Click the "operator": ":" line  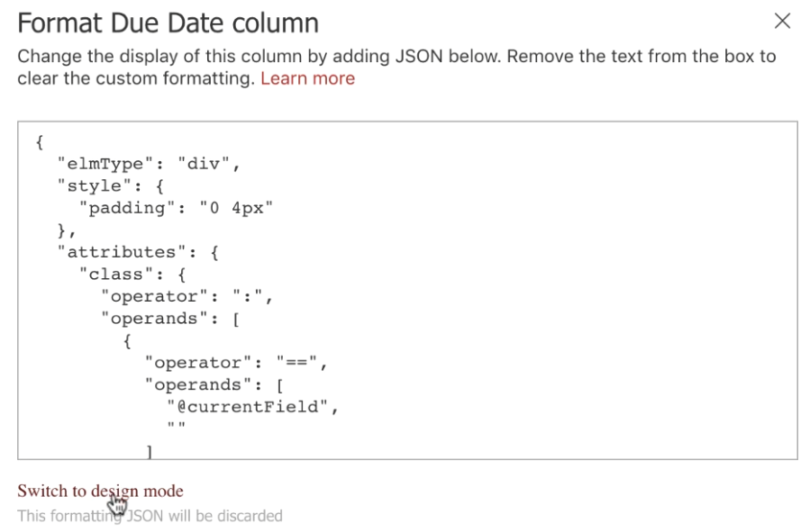coord(187,297)
